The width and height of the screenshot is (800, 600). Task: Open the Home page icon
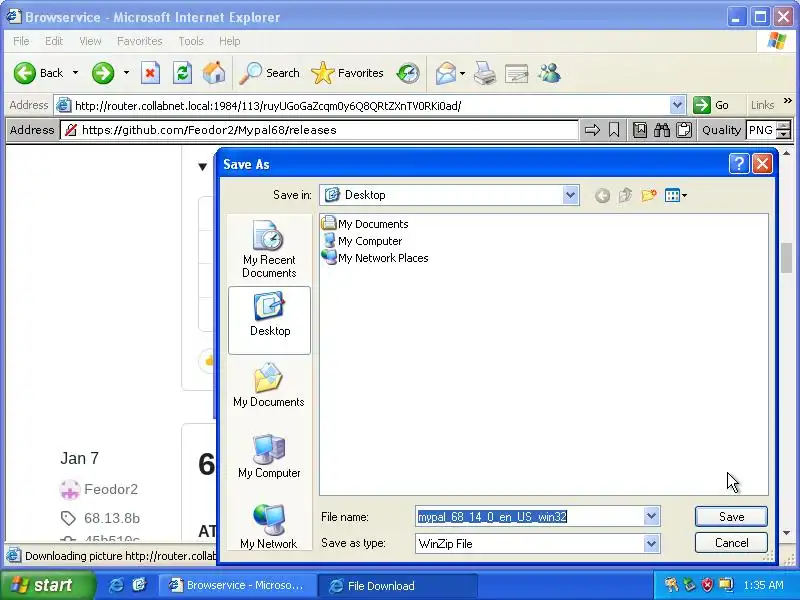click(x=214, y=73)
